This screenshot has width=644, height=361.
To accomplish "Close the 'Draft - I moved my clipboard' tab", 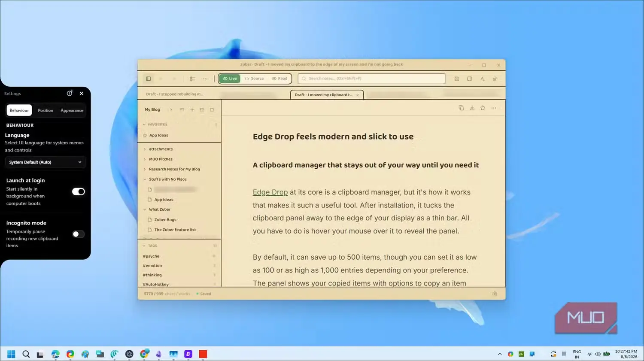I will coord(357,95).
